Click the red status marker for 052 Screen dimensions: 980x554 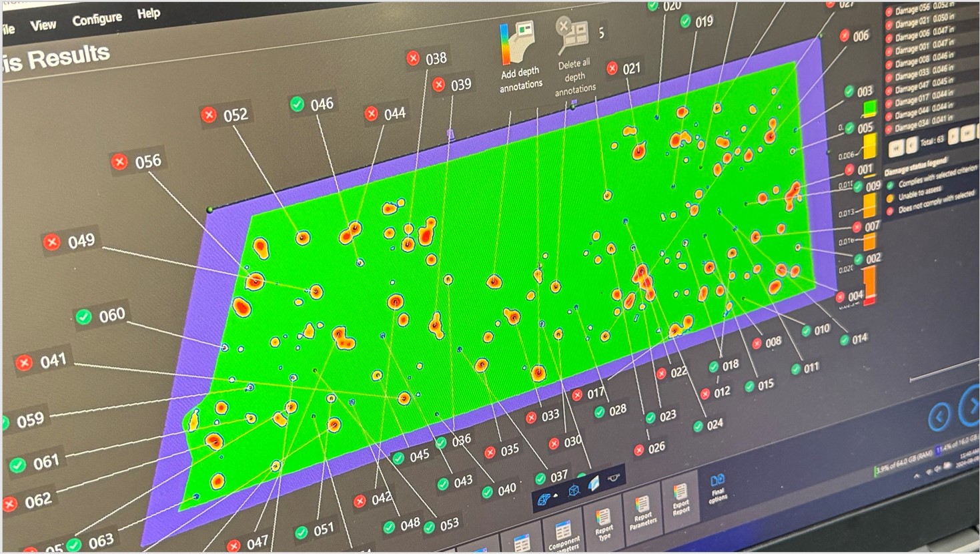(209, 115)
